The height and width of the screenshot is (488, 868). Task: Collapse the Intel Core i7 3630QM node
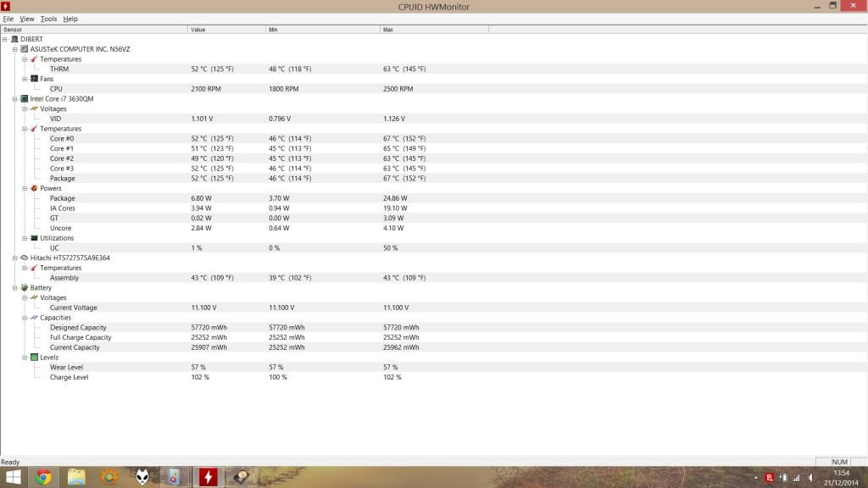coord(15,99)
